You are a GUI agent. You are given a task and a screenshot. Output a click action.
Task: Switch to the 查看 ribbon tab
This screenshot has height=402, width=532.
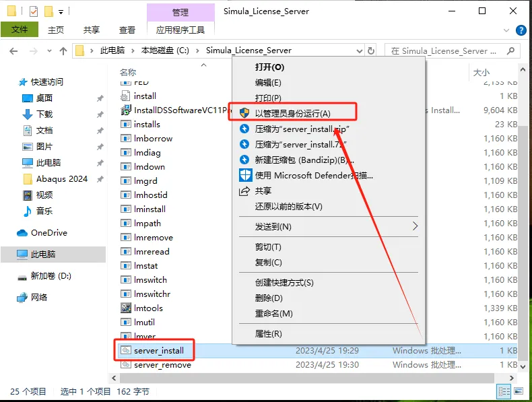coord(127,30)
